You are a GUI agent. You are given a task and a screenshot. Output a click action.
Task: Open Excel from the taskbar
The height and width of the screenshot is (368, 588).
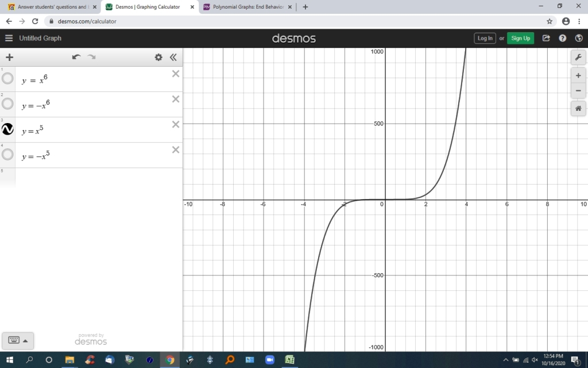pyautogui.click(x=289, y=360)
